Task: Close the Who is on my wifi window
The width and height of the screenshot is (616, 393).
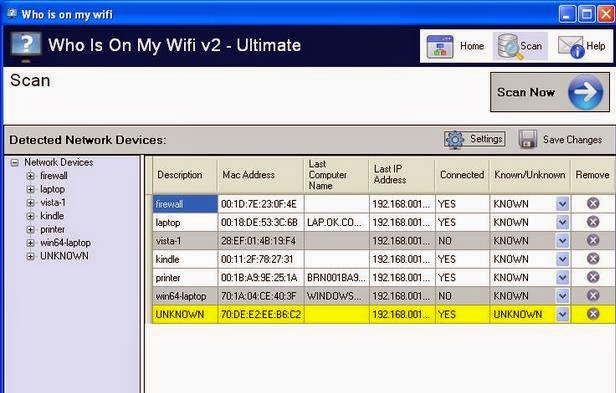Action: (606, 15)
